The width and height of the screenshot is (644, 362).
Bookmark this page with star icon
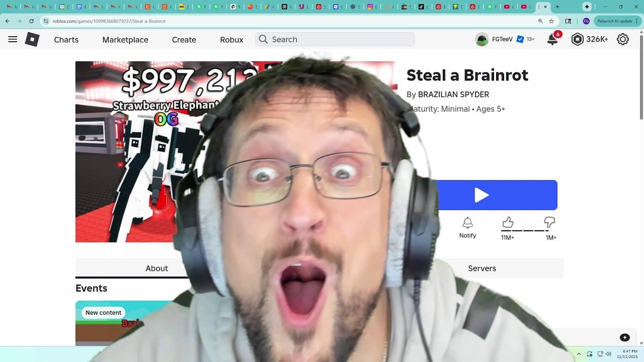tap(551, 21)
